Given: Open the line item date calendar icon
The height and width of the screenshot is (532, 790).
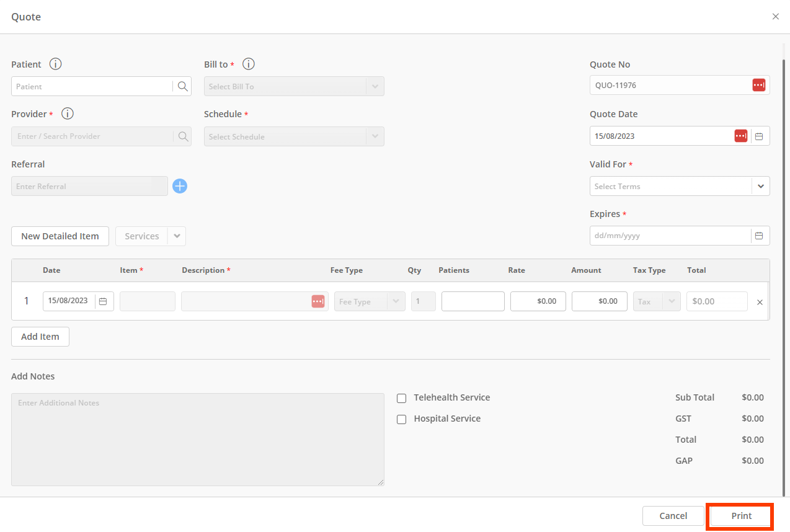Looking at the screenshot, I should pos(104,301).
